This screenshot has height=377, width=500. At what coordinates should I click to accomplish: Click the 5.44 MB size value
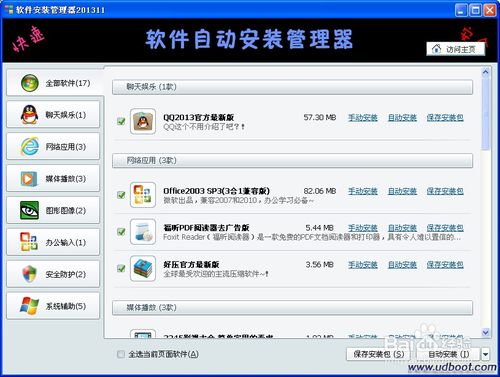click(x=319, y=228)
